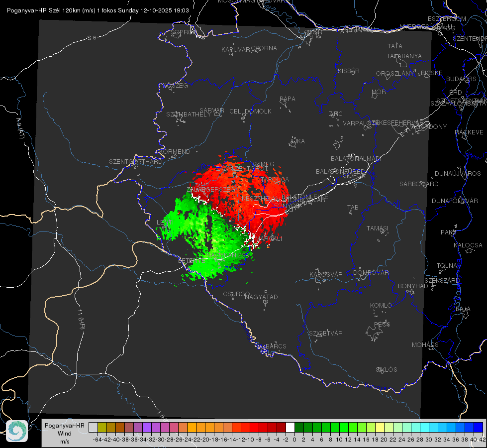Click the DOMBÓVÁR city label

371,273
